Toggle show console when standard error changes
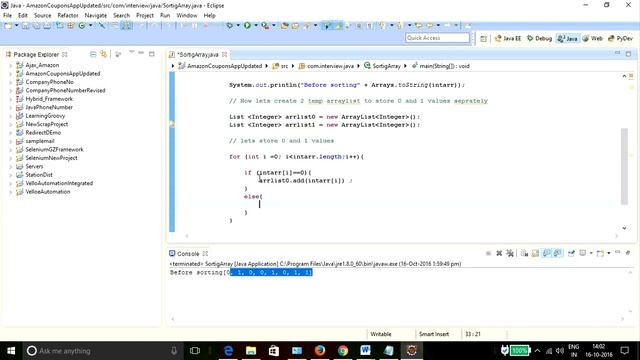Image resolution: width=640 pixels, height=360 pixels. (557, 253)
